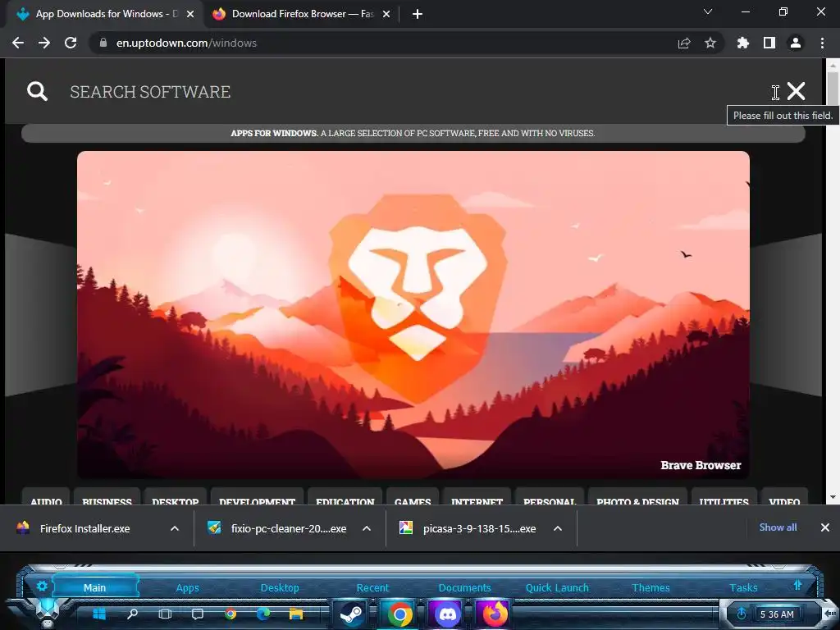The height and width of the screenshot is (630, 840).
Task: Open the tab search chevron
Action: (x=708, y=11)
